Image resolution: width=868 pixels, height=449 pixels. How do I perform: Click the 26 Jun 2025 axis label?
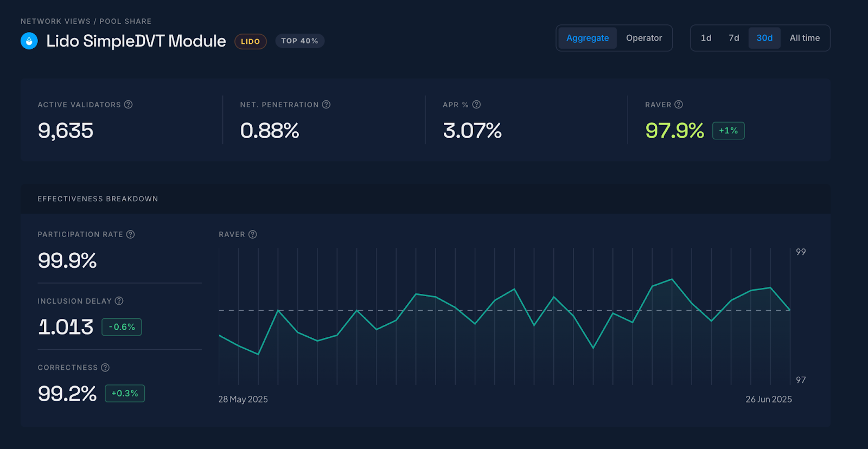point(769,399)
